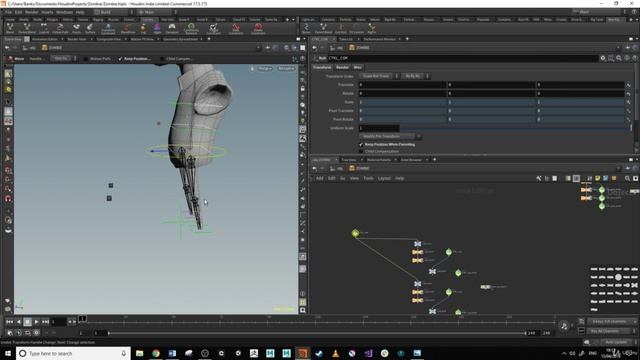Click the Stop playback button

tap(27, 322)
